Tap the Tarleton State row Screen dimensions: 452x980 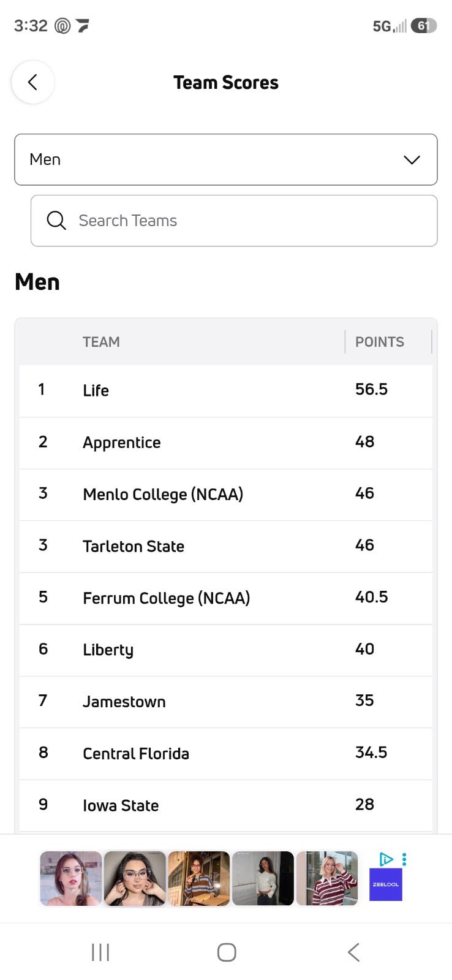pos(225,546)
